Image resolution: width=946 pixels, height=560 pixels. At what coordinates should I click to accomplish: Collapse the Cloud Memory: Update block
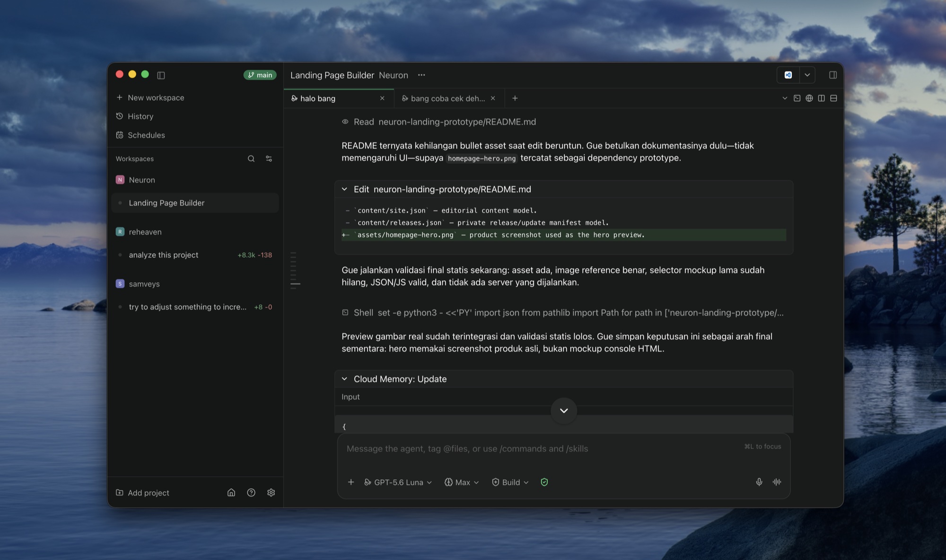tap(344, 379)
